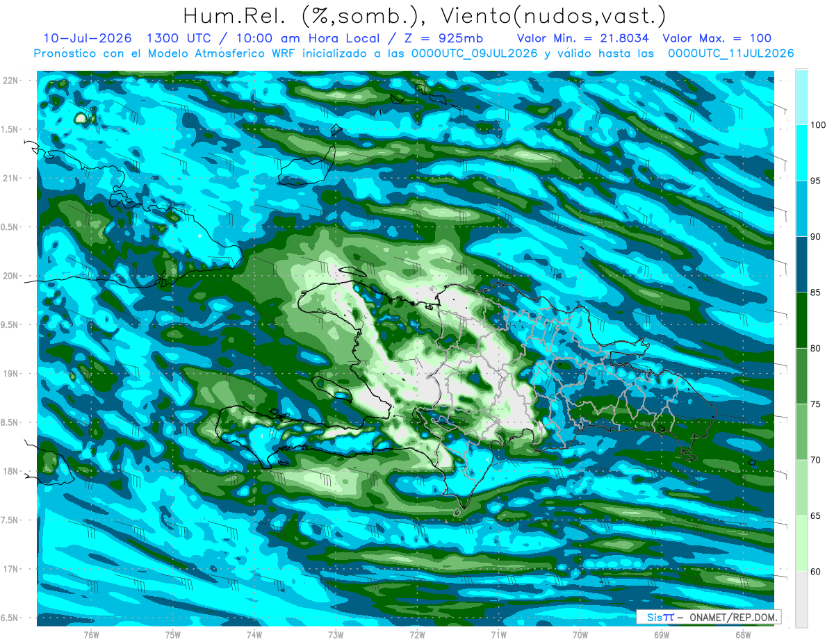Click the colorbar value label 75
Image resolution: width=834 pixels, height=644 pixels.
pos(815,404)
